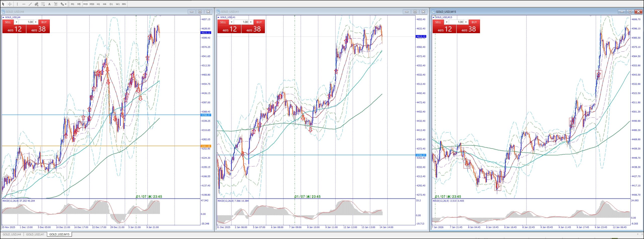Decrease lot volume in H1 chart panel
This screenshot has height=239, width=644.
tap(231, 22)
